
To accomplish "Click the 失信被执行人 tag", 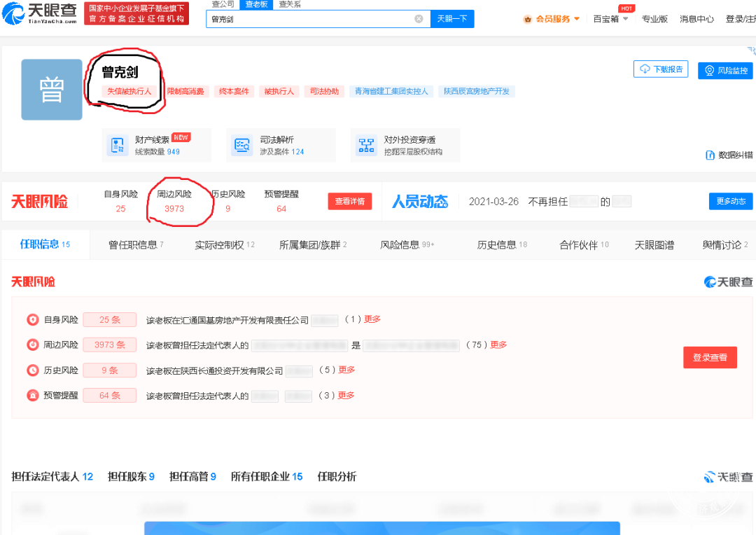I will click(x=129, y=91).
